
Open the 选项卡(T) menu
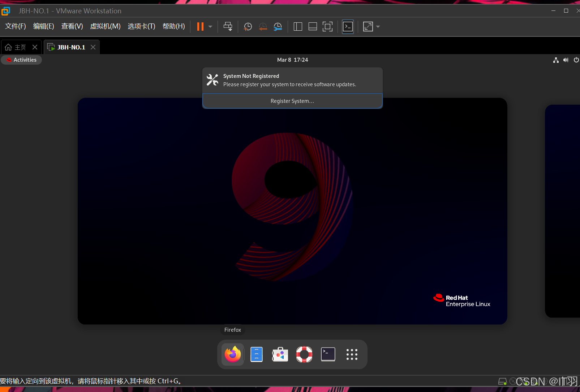tap(141, 26)
